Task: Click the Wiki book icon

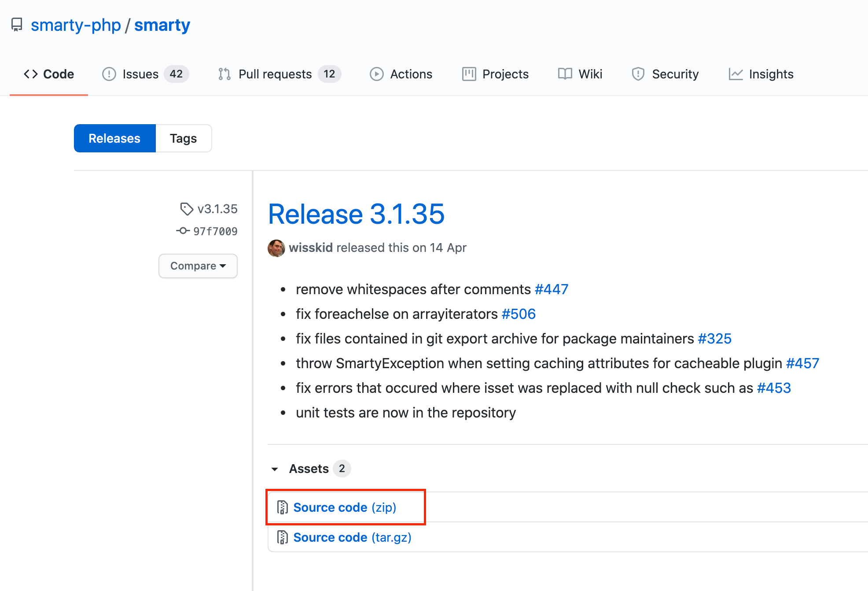Action: [565, 74]
